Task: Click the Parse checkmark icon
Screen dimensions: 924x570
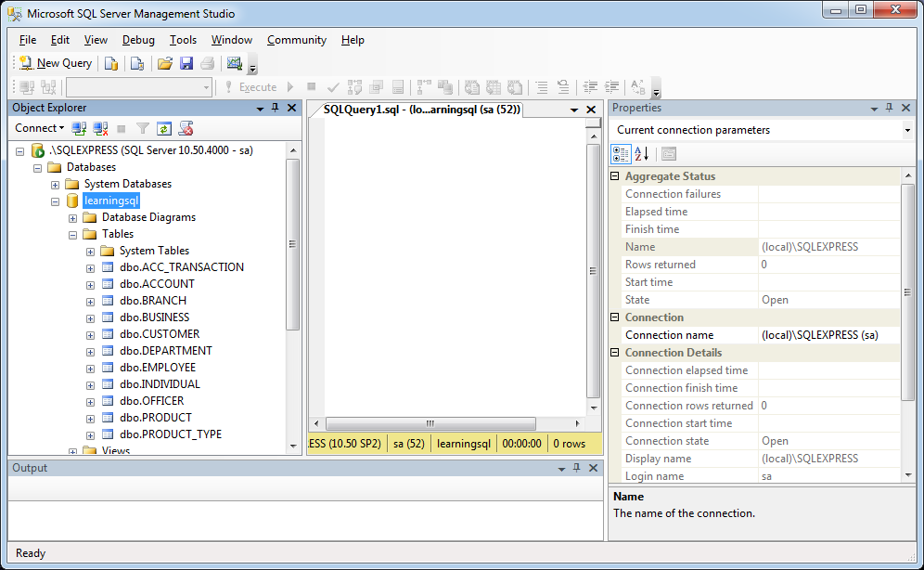Action: pyautogui.click(x=333, y=87)
